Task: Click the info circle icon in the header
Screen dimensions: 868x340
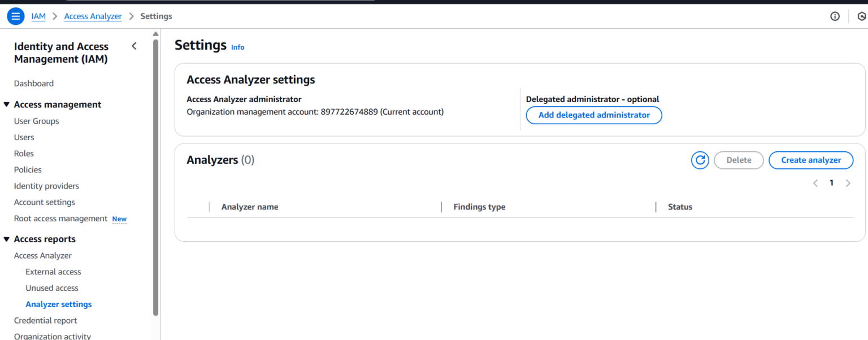Action: tap(835, 16)
